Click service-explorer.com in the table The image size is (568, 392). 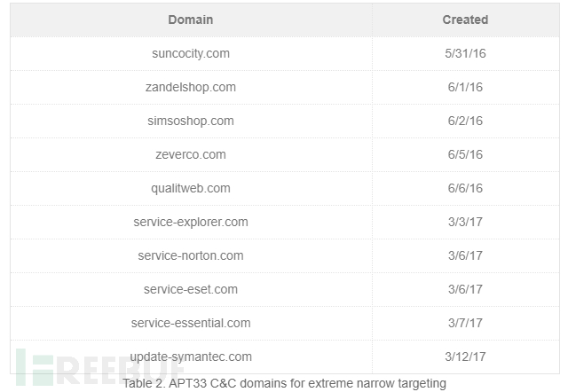tap(191, 222)
